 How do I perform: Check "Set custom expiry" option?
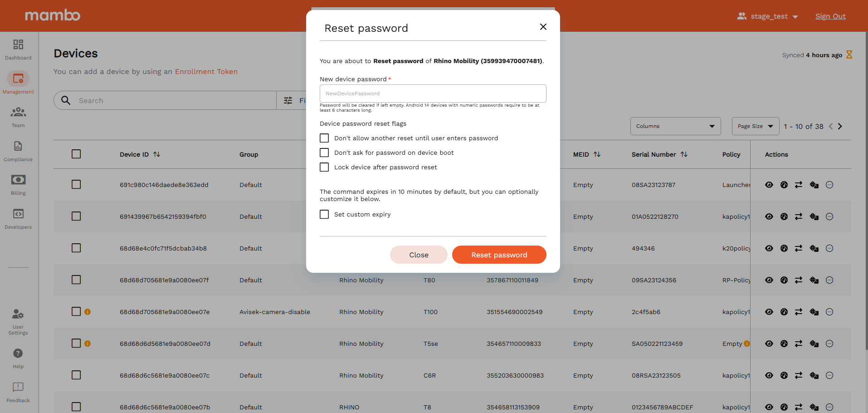[x=324, y=214]
